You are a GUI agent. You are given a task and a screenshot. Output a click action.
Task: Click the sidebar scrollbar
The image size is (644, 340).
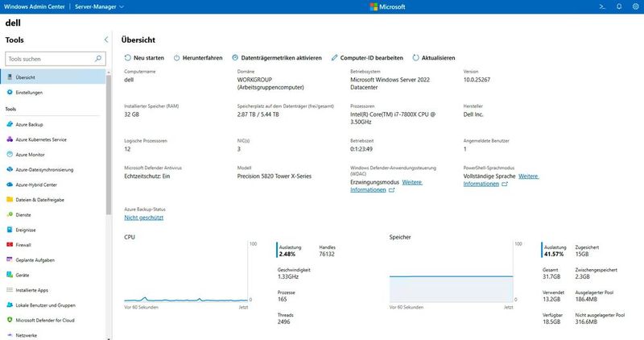click(x=109, y=144)
